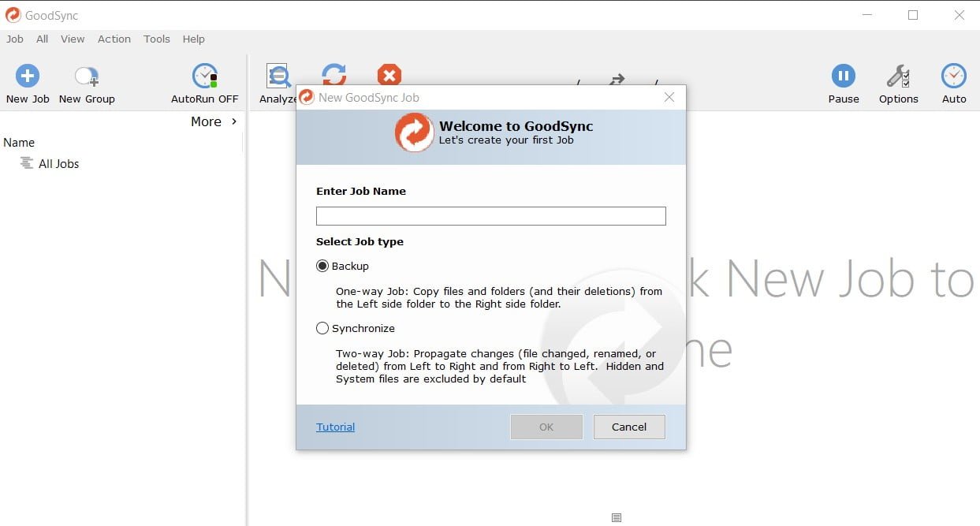The height and width of the screenshot is (526, 980).
Task: Click the small list icon at the bottom
Action: [x=617, y=517]
